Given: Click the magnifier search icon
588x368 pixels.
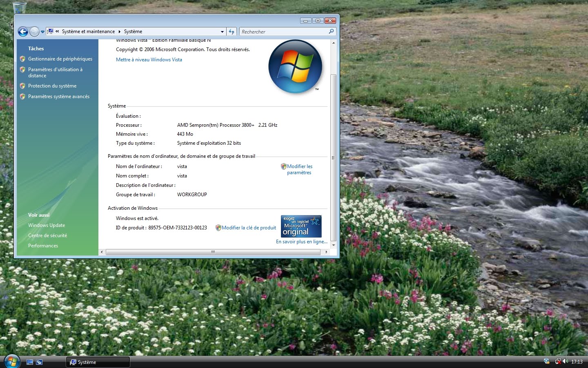Looking at the screenshot, I should coord(331,31).
